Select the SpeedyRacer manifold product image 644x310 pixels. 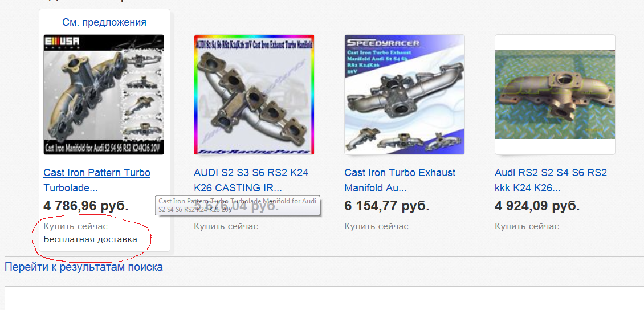(x=405, y=95)
